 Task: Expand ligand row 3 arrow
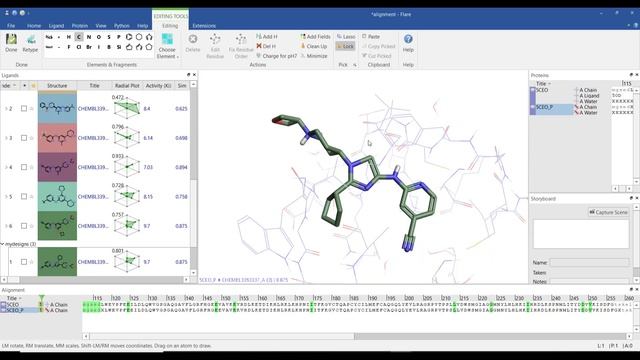point(6,138)
